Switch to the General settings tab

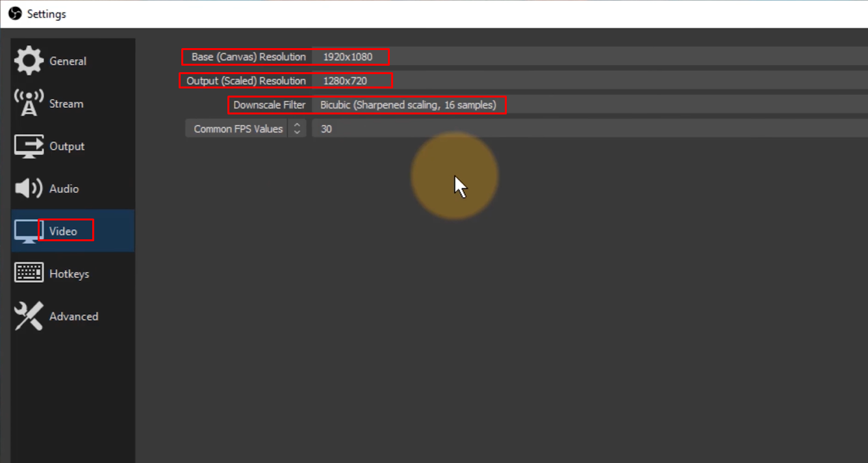(x=68, y=60)
